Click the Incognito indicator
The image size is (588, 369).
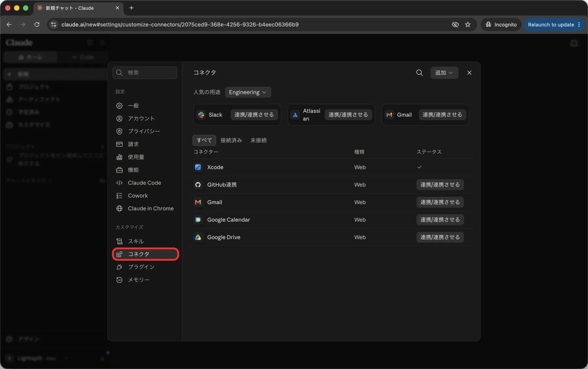point(501,24)
